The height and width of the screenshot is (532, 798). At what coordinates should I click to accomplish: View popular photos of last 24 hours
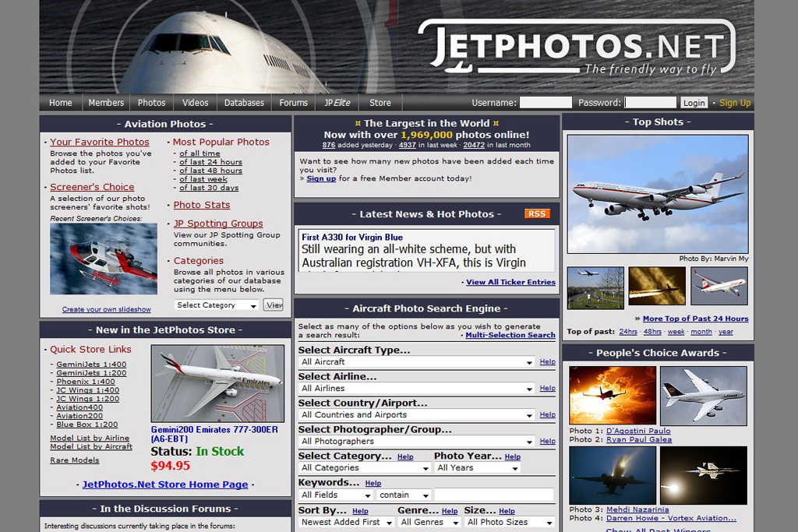(210, 162)
